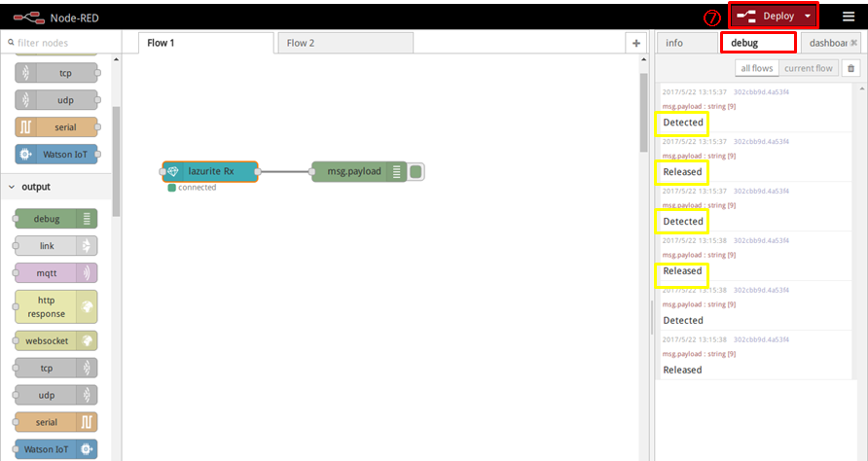Show debug messages from current flow only
Viewport: 868px width, 461px height.
(809, 68)
